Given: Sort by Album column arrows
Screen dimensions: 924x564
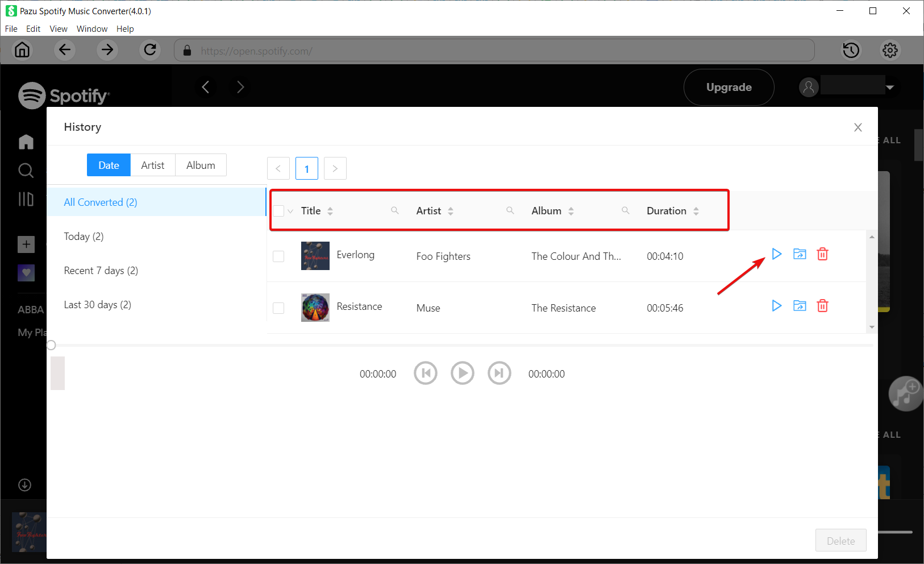Looking at the screenshot, I should [571, 211].
